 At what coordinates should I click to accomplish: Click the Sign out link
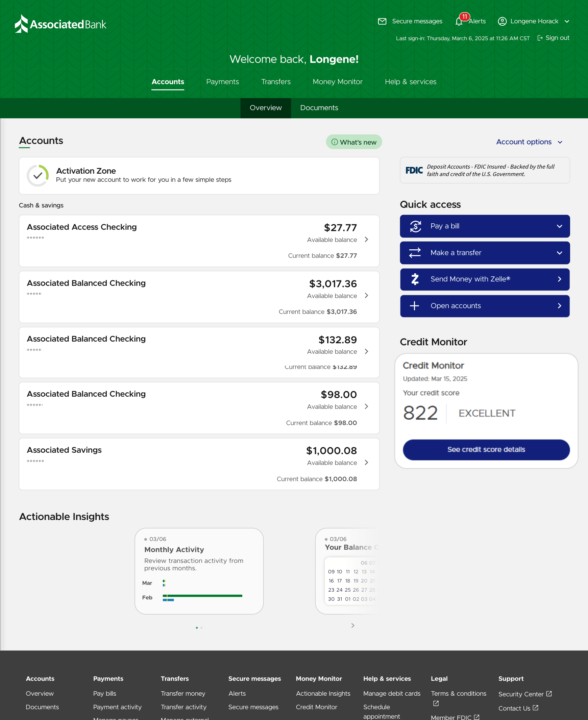(557, 38)
